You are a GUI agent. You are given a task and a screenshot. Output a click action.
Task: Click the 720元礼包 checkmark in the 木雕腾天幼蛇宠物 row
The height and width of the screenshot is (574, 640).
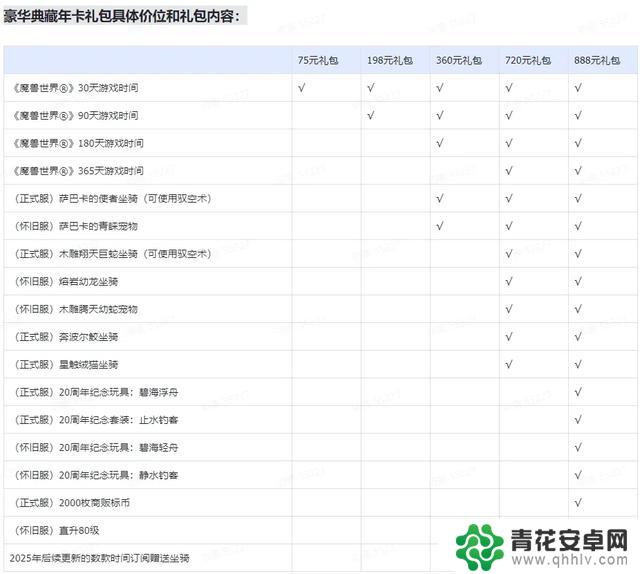(x=509, y=309)
